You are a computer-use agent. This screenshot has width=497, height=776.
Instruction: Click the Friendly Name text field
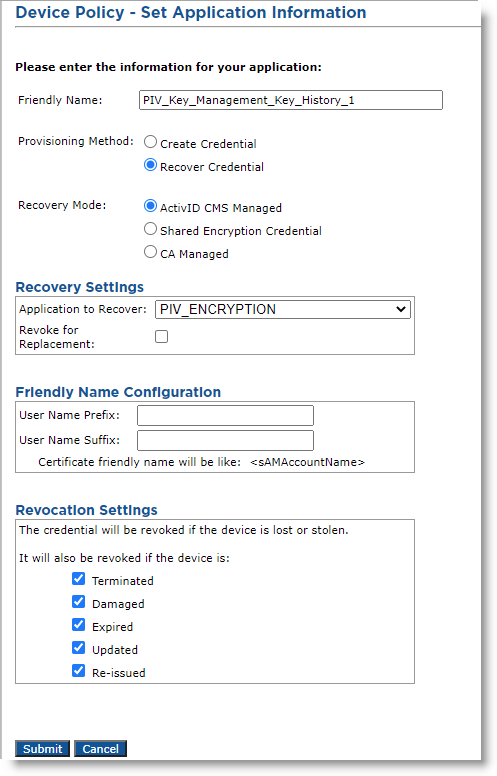(291, 100)
